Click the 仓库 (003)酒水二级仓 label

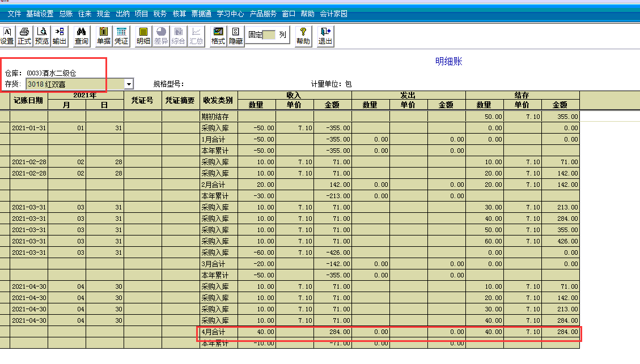point(40,74)
